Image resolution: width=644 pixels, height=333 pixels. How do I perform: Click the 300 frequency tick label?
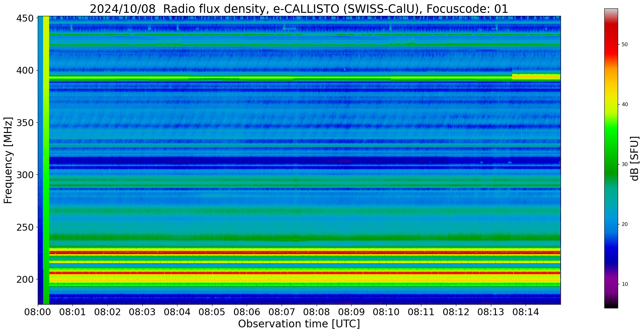pyautogui.click(x=25, y=175)
